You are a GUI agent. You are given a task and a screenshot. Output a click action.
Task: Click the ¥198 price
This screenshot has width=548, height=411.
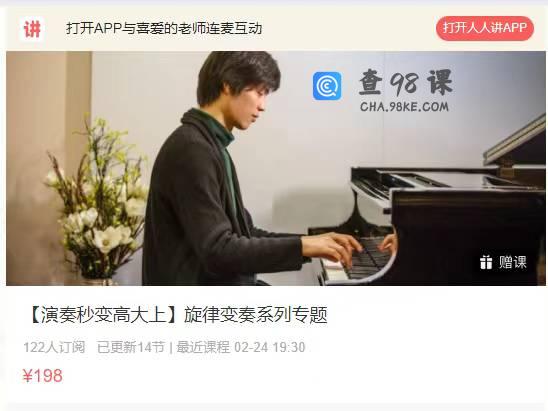click(43, 376)
